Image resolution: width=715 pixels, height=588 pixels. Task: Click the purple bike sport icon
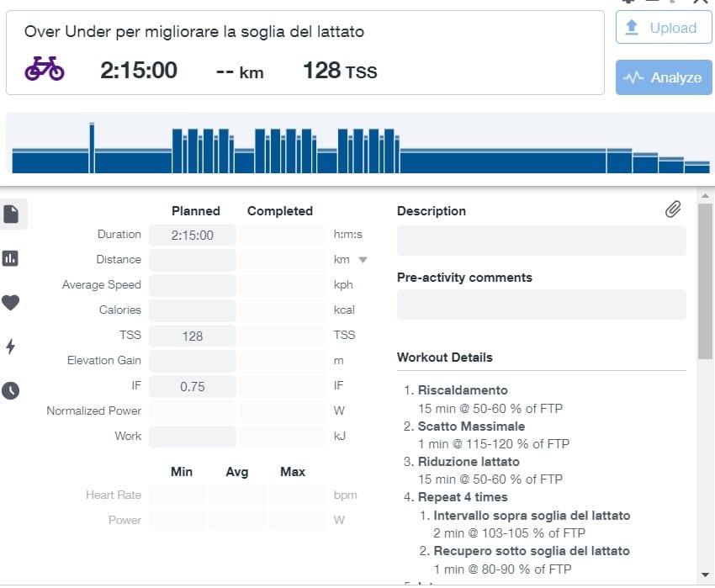pos(45,69)
